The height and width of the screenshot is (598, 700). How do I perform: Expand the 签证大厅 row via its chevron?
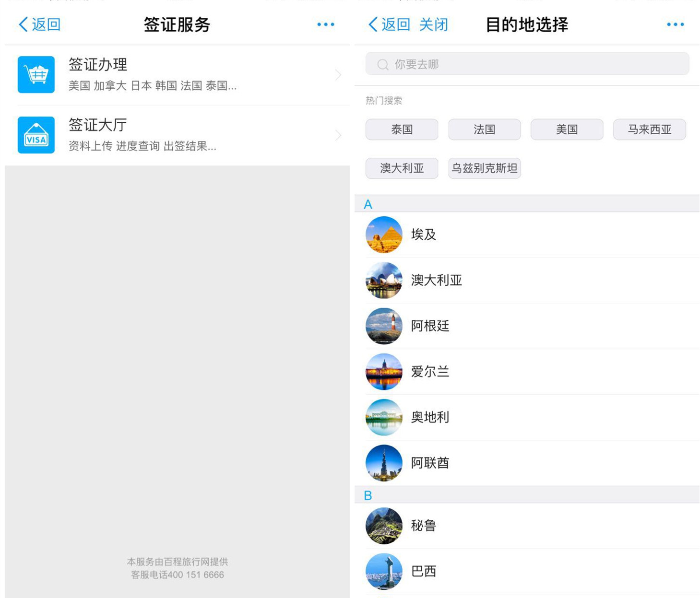pos(338,135)
